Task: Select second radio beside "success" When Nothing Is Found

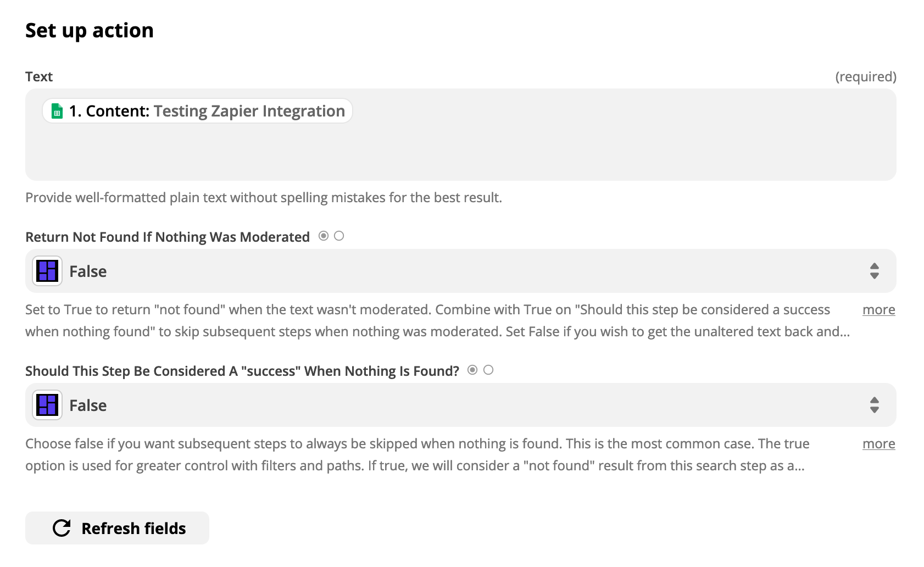Action: (x=488, y=370)
